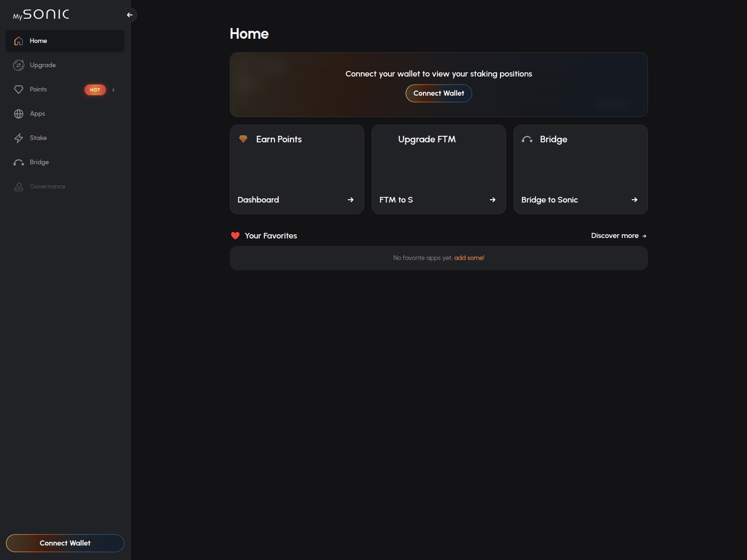This screenshot has height=560, width=747.
Task: Click the MySonic logo
Action: [41, 14]
